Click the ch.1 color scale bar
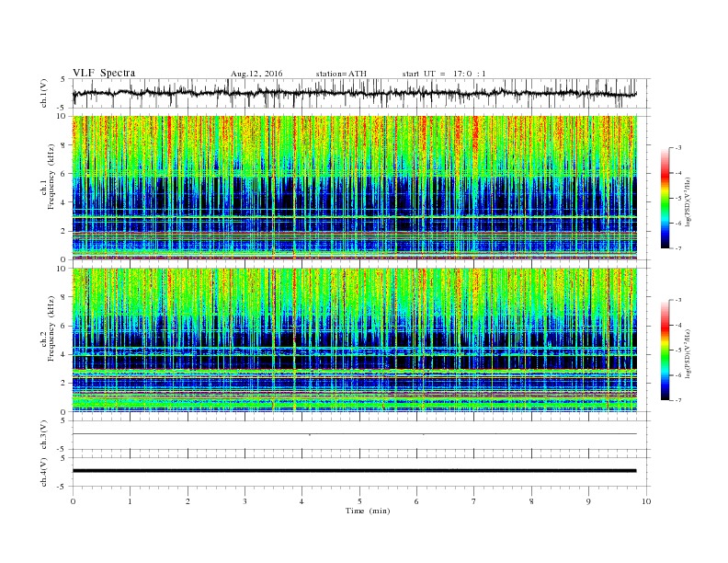The width and height of the screenshot is (728, 563). pos(665,199)
